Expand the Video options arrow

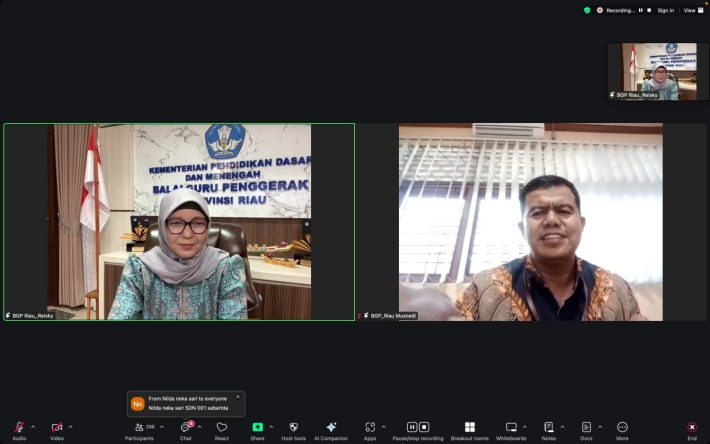(x=70, y=427)
